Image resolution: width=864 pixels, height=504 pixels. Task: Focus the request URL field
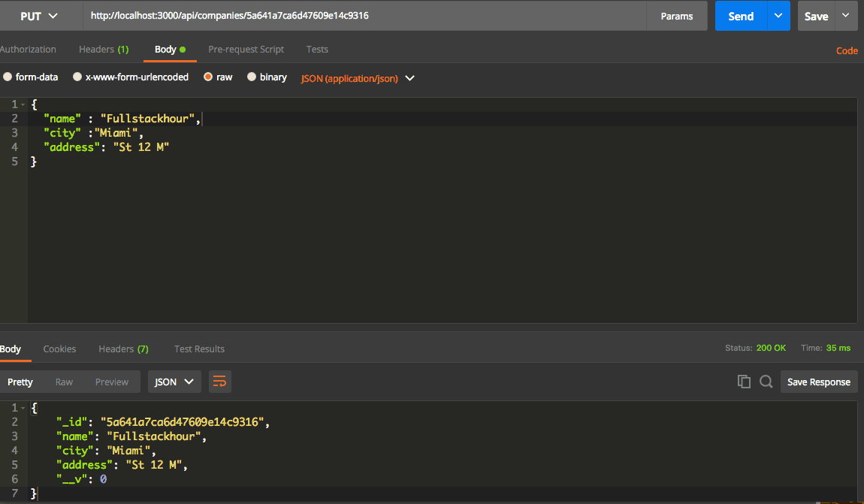point(364,16)
